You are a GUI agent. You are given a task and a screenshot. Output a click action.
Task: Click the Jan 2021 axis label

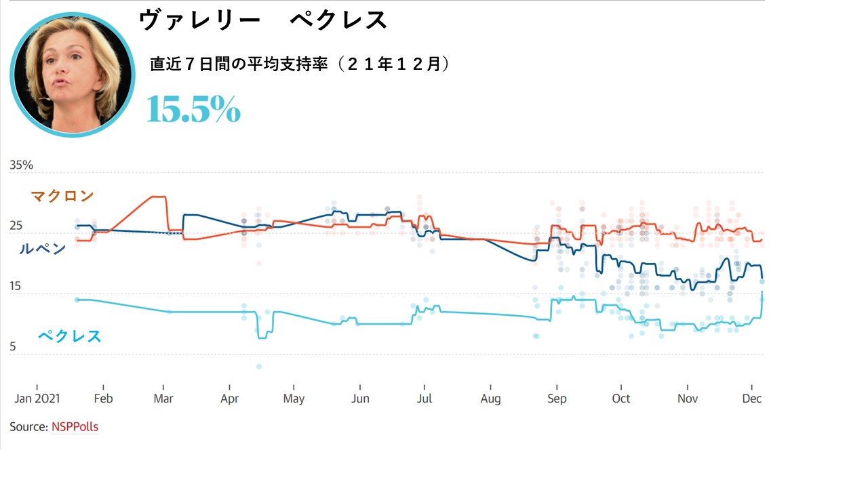coord(37,399)
